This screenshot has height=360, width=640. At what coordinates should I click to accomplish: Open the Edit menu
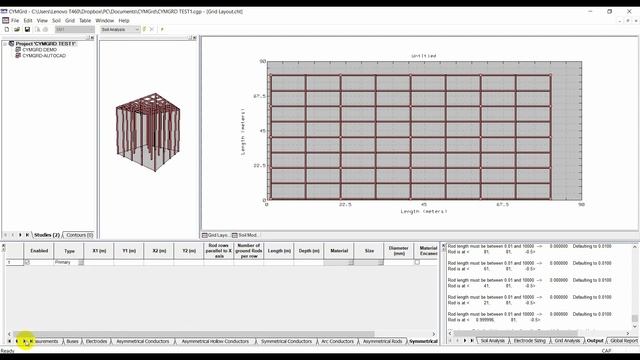click(x=28, y=20)
